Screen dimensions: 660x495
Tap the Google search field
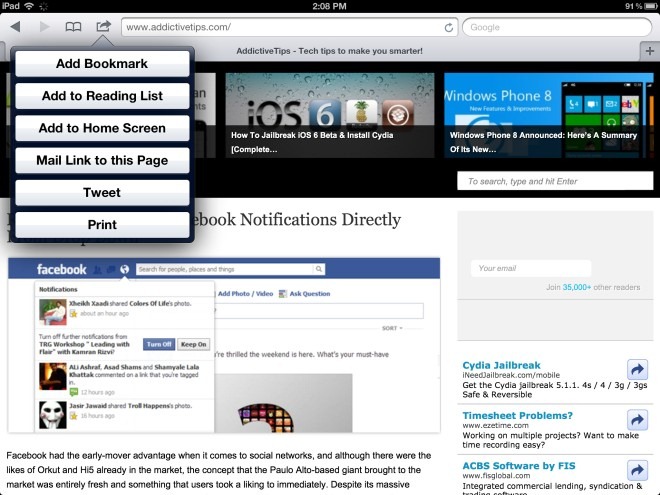[557, 27]
